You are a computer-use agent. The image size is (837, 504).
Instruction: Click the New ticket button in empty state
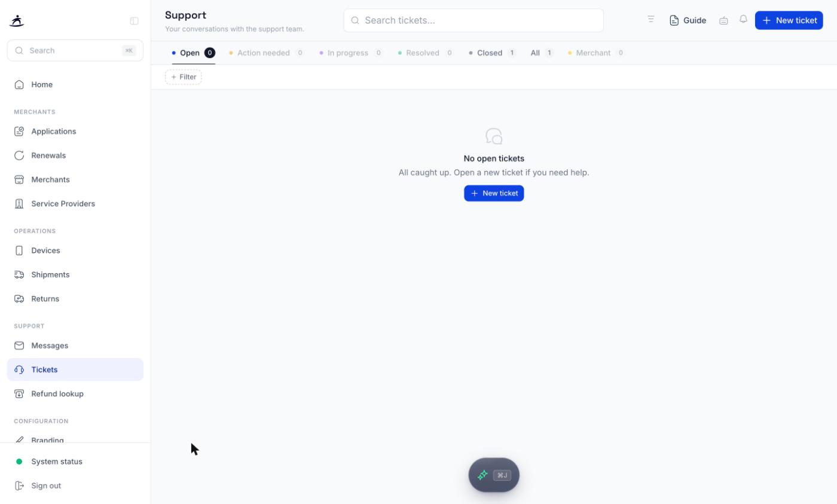(x=494, y=193)
